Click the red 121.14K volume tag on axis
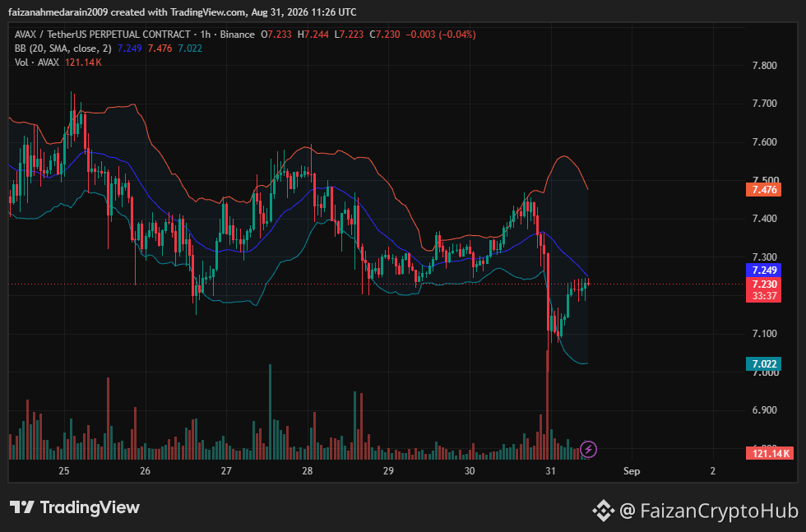Image resolution: width=806 pixels, height=532 pixels. (770, 453)
